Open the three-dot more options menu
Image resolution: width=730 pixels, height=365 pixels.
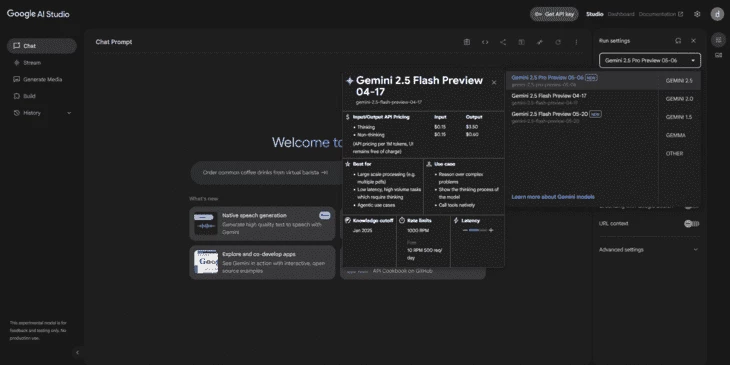pos(576,42)
